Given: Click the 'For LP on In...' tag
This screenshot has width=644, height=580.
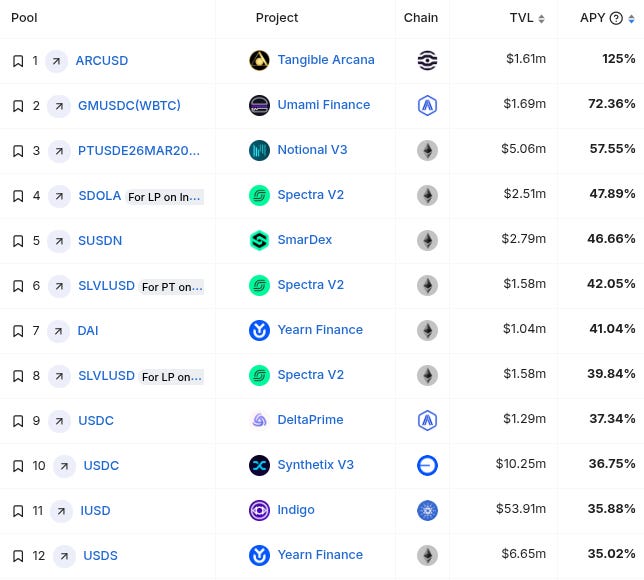Looking at the screenshot, I should point(164,197).
